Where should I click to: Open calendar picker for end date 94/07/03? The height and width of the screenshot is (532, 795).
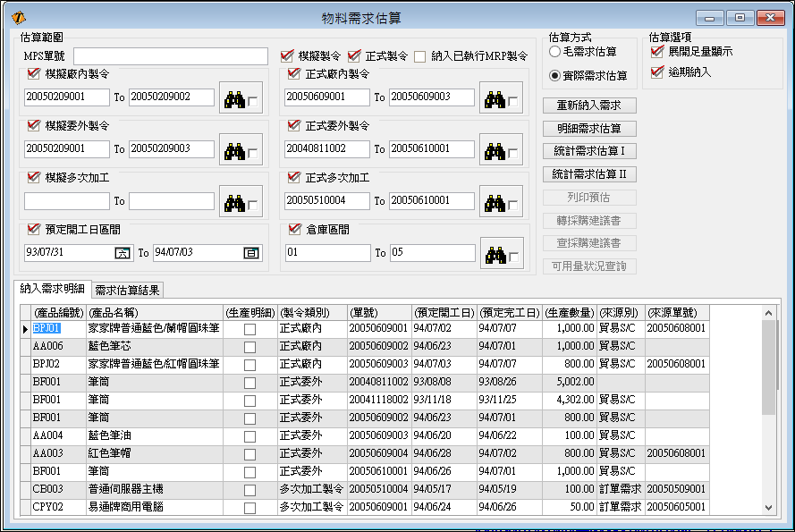(251, 253)
